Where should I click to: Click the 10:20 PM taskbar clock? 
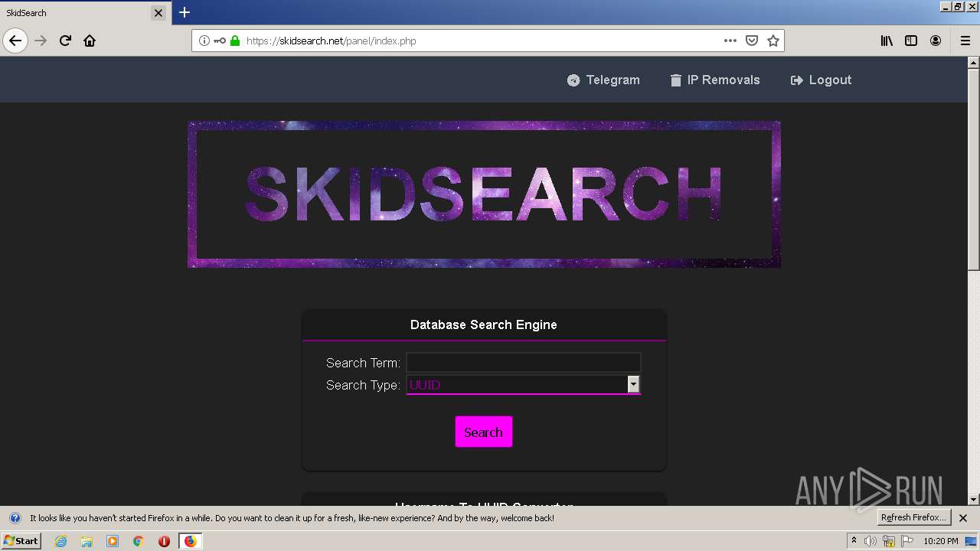point(941,541)
